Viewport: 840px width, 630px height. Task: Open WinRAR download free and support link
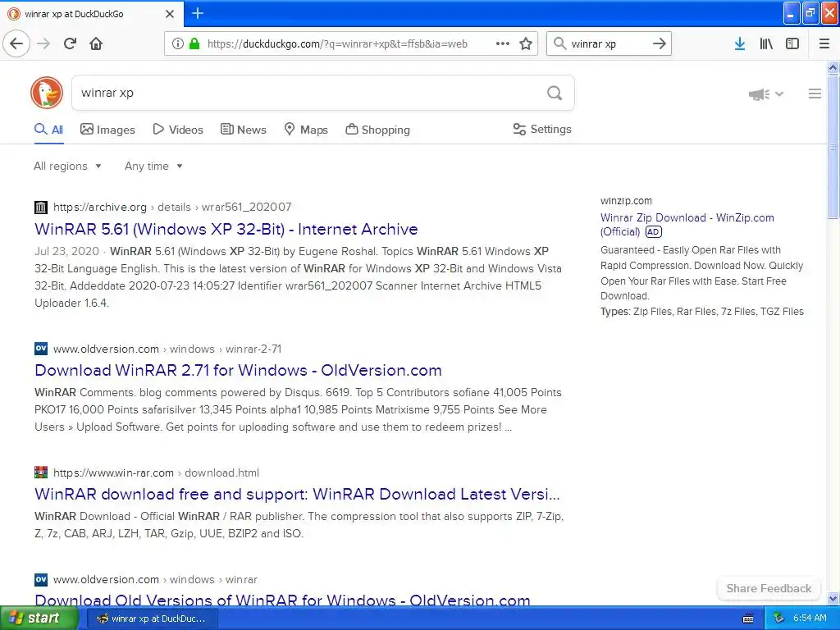pos(297,494)
